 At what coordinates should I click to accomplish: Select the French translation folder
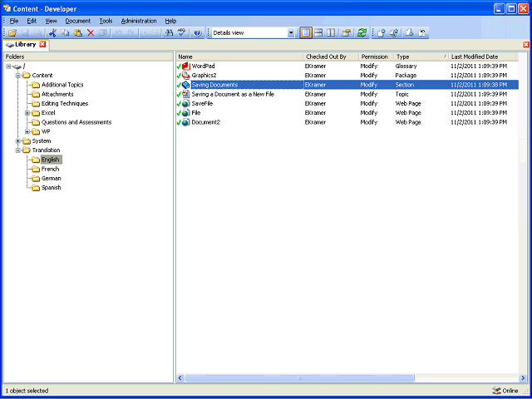click(x=50, y=169)
